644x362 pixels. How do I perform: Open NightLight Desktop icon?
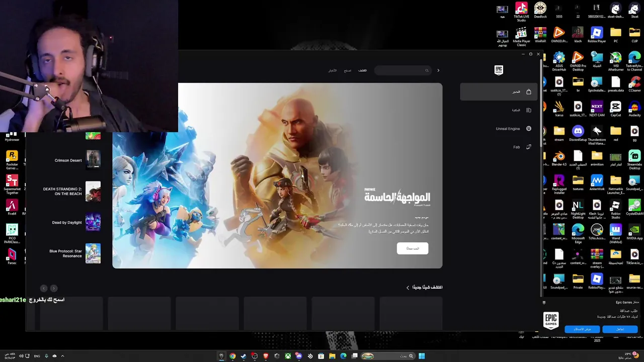tap(578, 210)
